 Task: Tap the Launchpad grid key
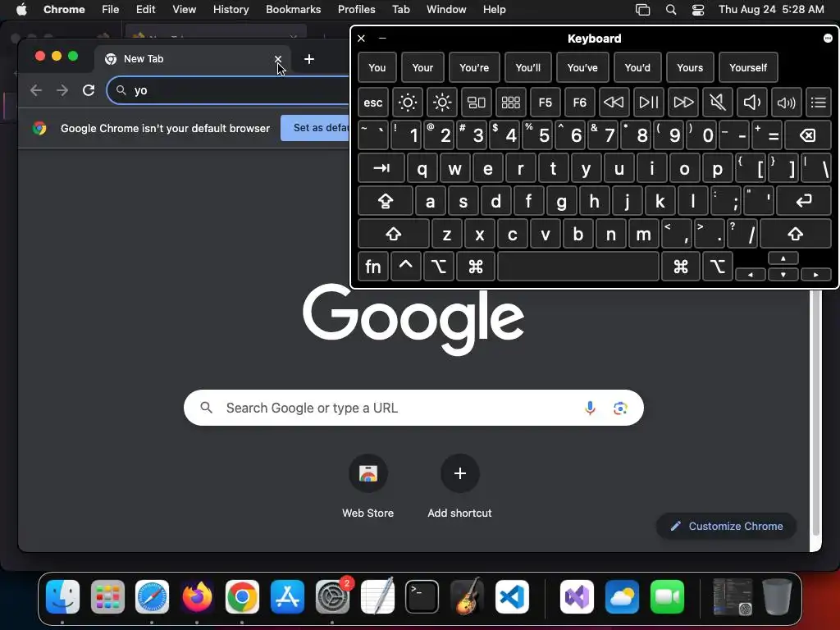click(x=510, y=102)
